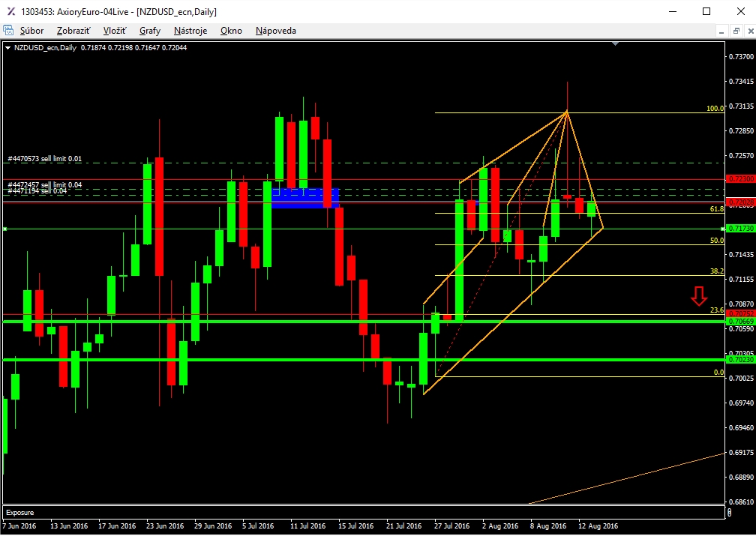Click the 27 Jul 2016 date label
Screen dimensions: 756x536
pyautogui.click(x=451, y=526)
